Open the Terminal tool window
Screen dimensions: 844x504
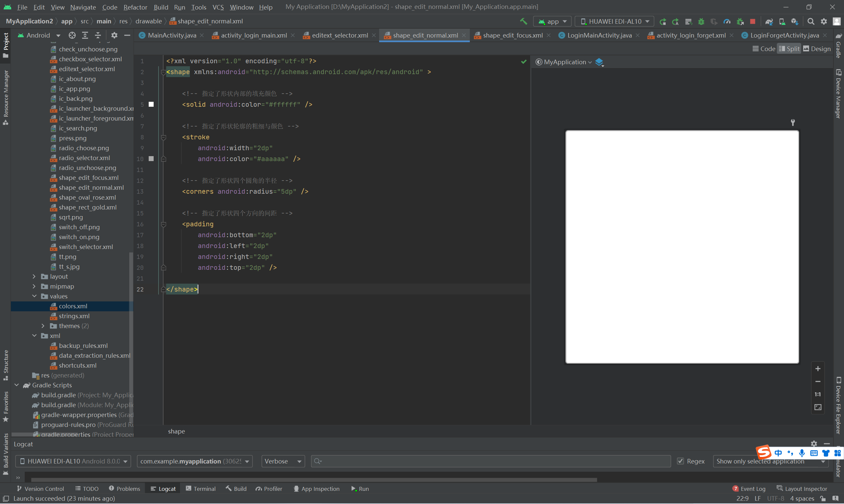click(201, 489)
